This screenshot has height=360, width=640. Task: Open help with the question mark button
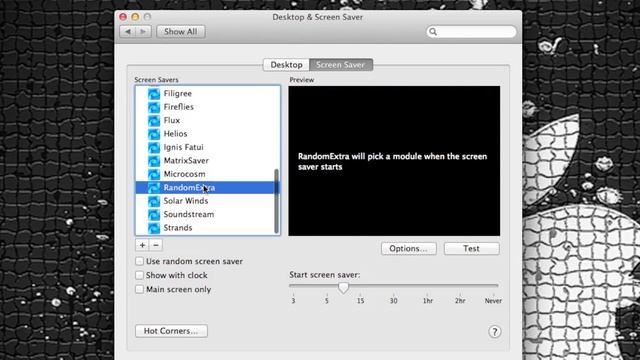coord(495,332)
